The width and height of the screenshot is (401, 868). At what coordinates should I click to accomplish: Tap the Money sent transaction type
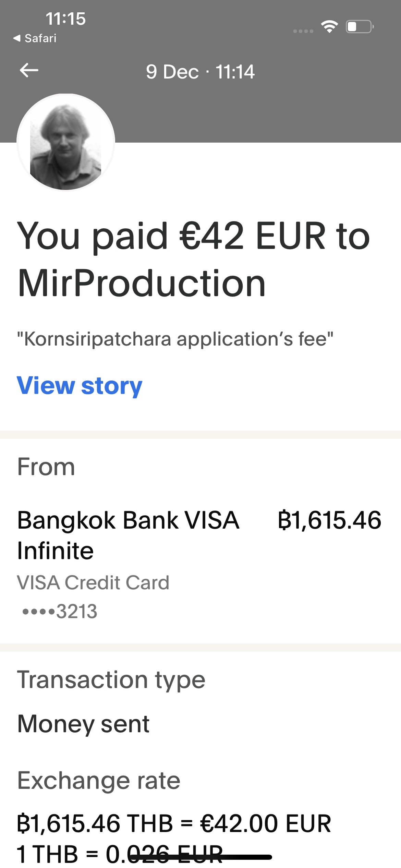(84, 724)
